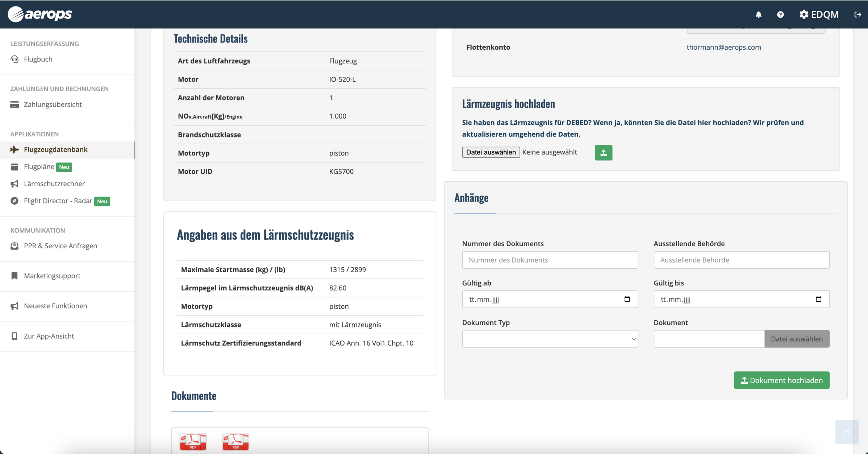This screenshot has width=868, height=454.
Task: Click the scroll-to-top arrow button
Action: pos(847,432)
